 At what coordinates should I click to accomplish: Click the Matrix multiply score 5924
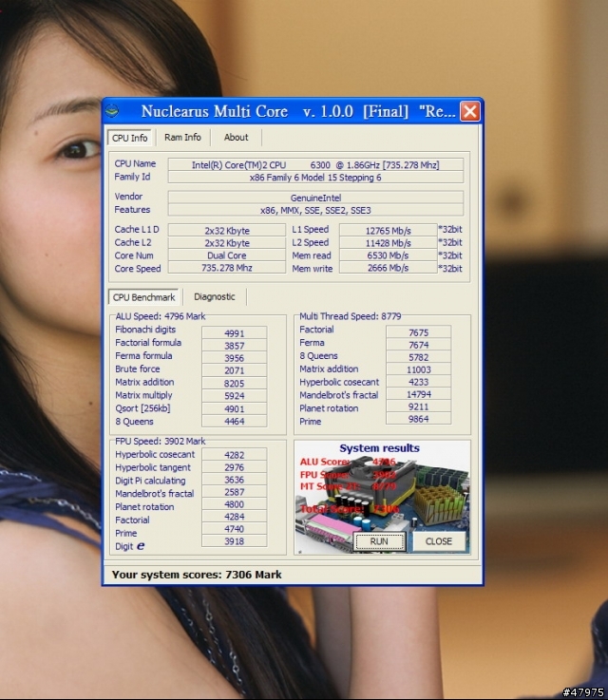pyautogui.click(x=235, y=395)
